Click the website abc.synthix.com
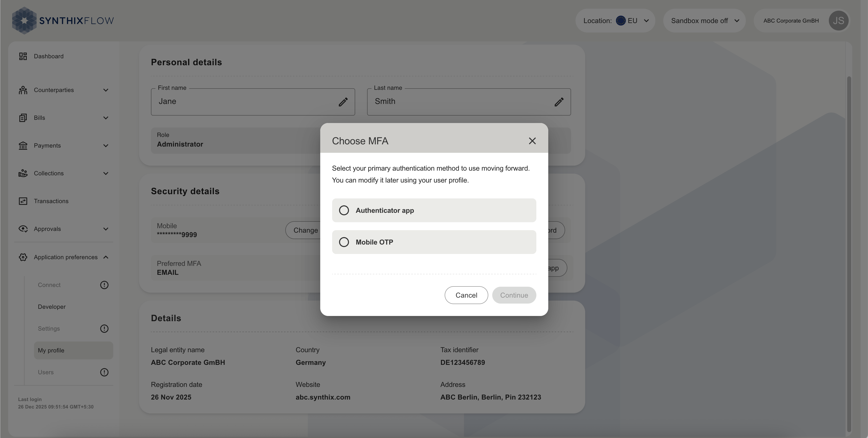 [323, 397]
